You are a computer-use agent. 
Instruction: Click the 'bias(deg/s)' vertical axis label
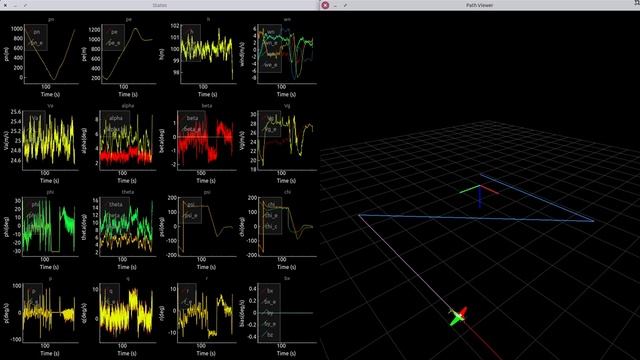243,313
